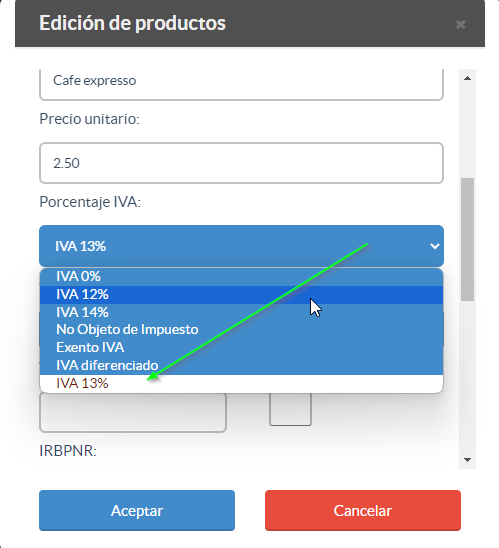Image resolution: width=499 pixels, height=548 pixels.
Task: Click the empty field above IRBPNR
Action: point(133,412)
